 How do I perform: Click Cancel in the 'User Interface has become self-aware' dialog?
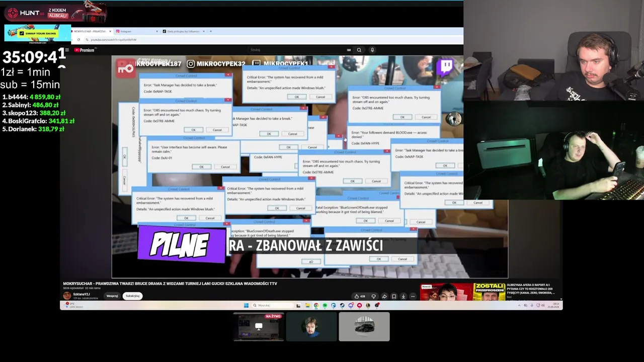(x=225, y=167)
